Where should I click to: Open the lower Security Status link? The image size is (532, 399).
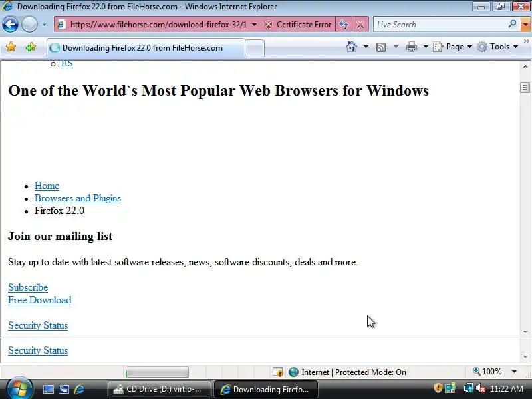point(38,350)
